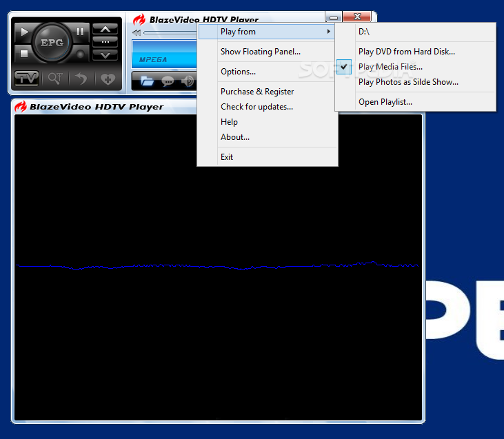Select Show Floating Panel... menu item

point(267,52)
